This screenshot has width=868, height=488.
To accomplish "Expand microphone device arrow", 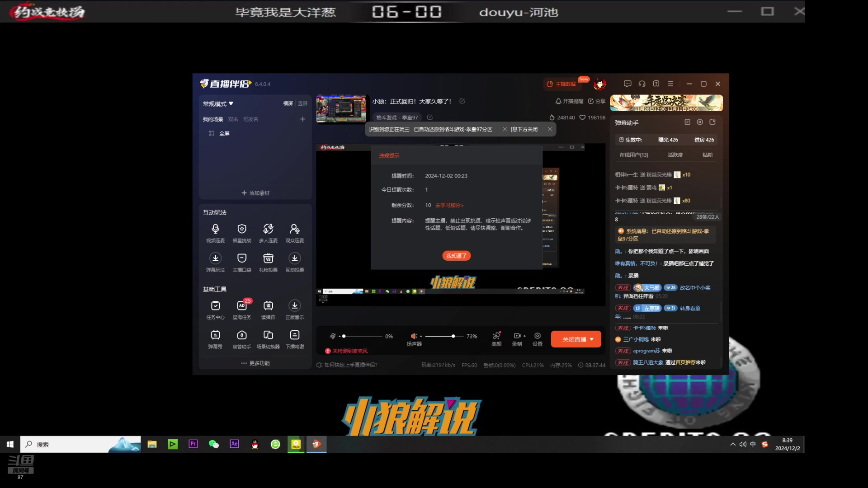I will point(340,337).
